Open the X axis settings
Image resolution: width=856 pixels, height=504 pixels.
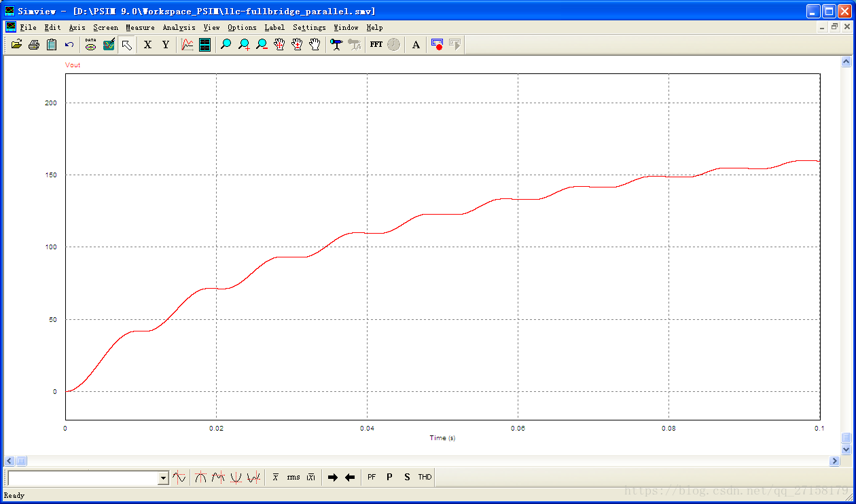(x=147, y=45)
